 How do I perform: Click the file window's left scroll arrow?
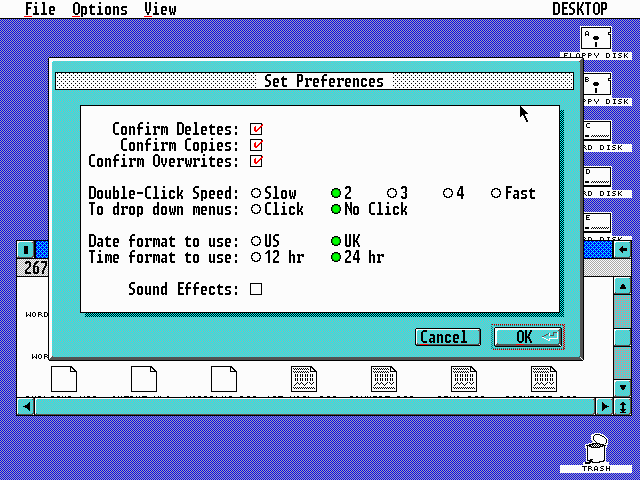click(x=25, y=406)
